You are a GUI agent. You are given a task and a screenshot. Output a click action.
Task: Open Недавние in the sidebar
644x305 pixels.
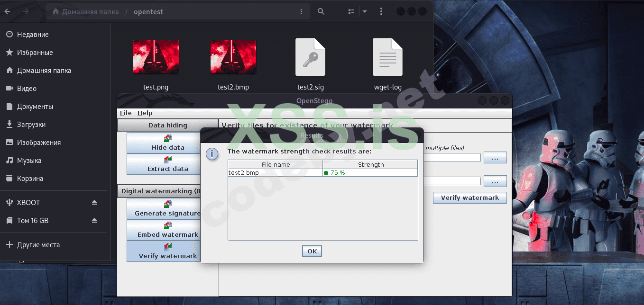(x=55, y=35)
